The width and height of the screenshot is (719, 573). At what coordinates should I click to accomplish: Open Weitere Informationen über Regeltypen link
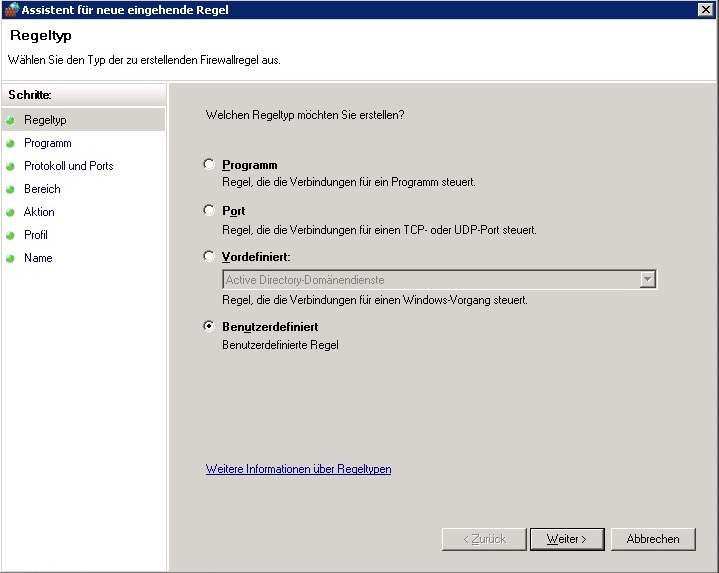point(298,469)
